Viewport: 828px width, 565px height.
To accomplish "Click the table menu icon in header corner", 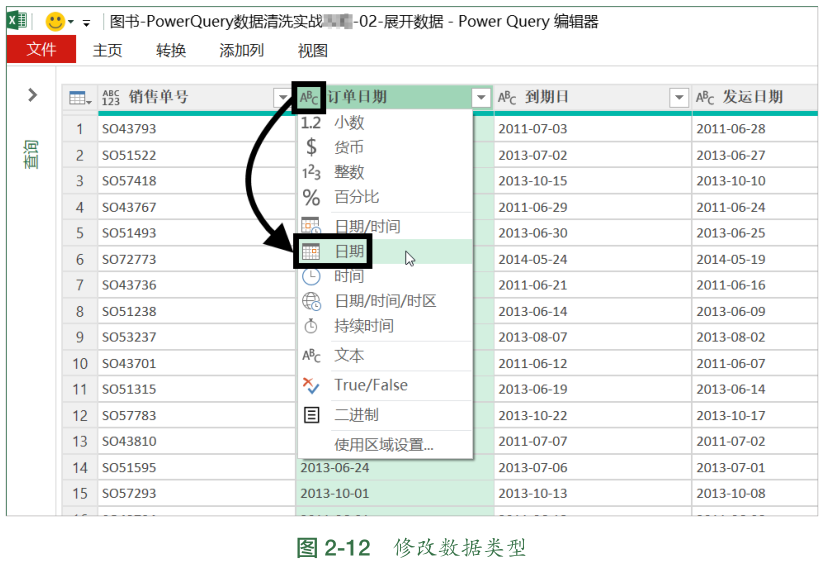I will [x=80, y=98].
